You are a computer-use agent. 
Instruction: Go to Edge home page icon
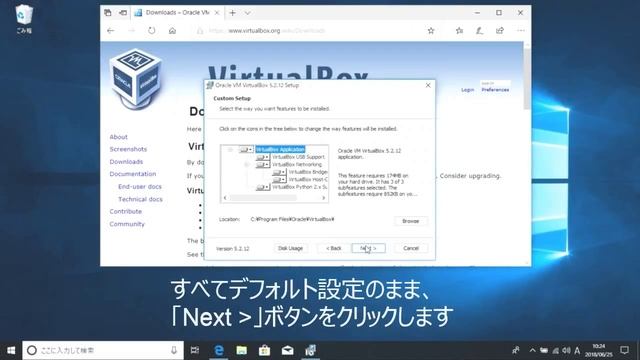pos(172,31)
